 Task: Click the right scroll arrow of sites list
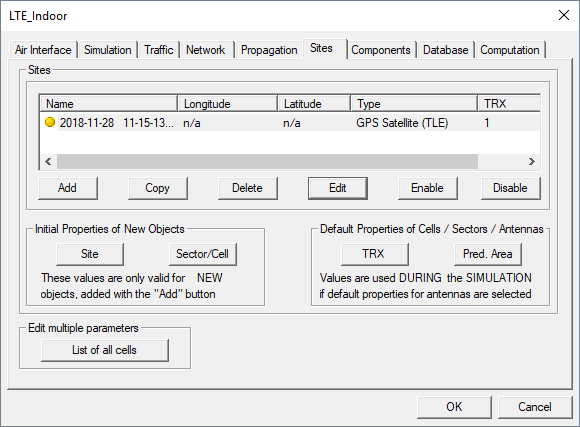click(x=532, y=162)
